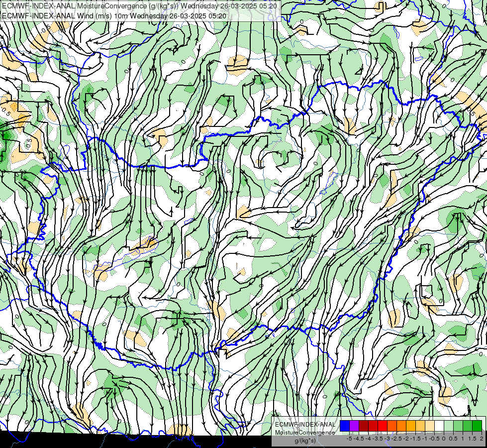Click the Wind (m/s) 10m title line
Viewport: 487px width, 448px height.
114,16
